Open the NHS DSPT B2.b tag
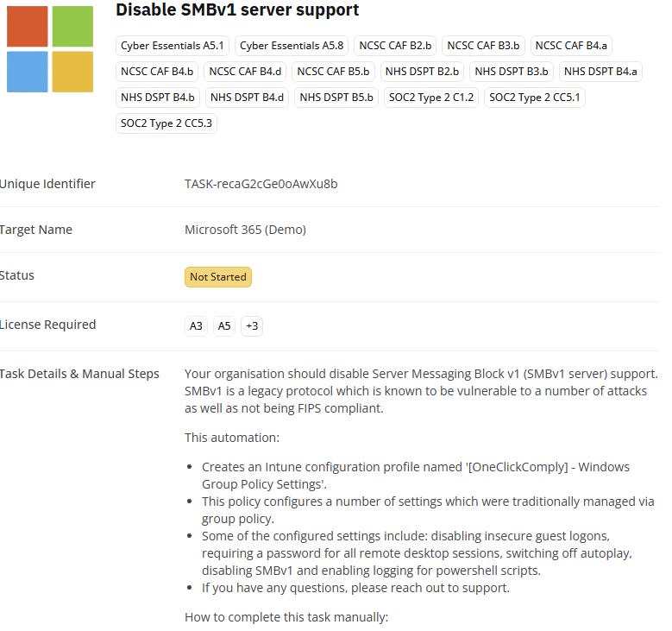The width and height of the screenshot is (672, 631). tap(423, 72)
